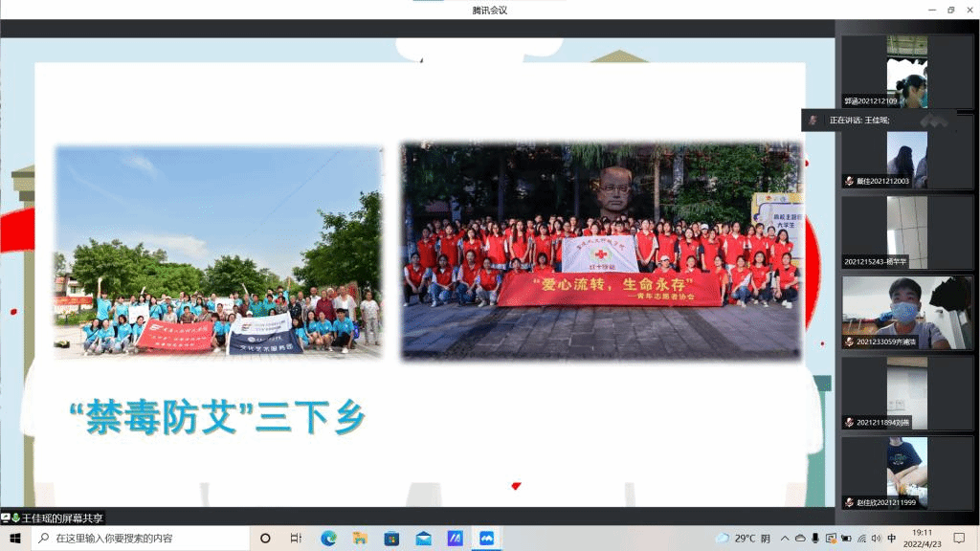Toggle the Chinese input method indicator
Viewport: 980px width, 551px height.
[x=892, y=539]
